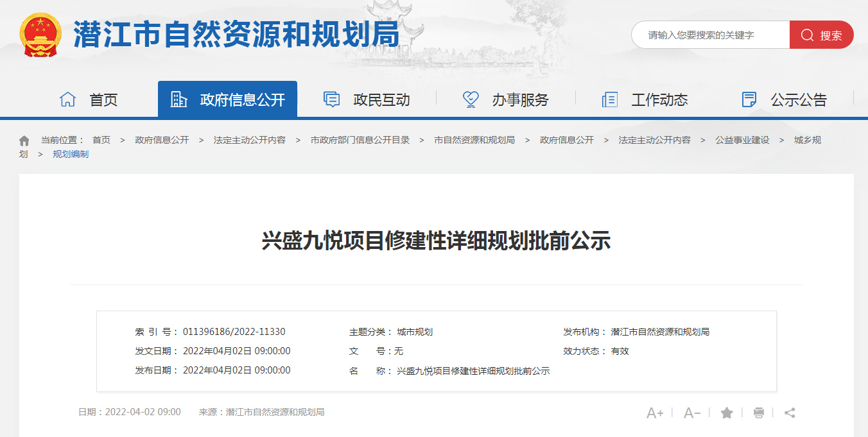Viewport: 868px width, 437px height.
Task: Click the flag icon next to 公示公告
Action: point(749,99)
